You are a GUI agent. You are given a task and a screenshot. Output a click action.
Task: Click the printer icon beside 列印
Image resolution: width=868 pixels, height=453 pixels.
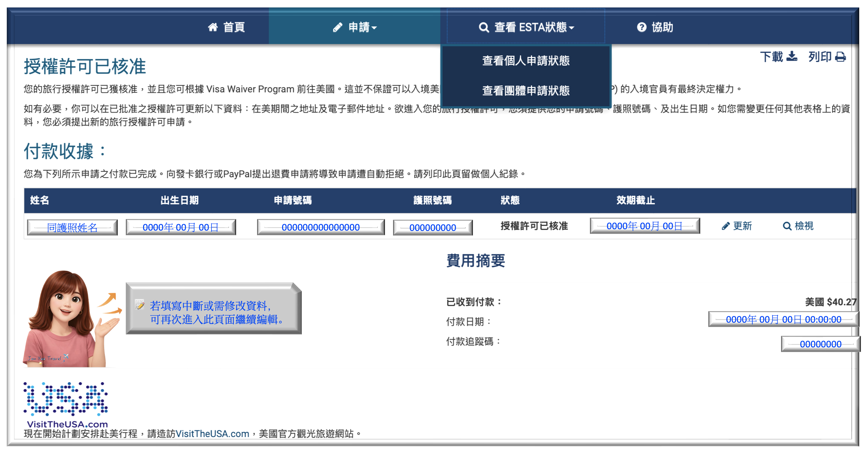(x=840, y=57)
